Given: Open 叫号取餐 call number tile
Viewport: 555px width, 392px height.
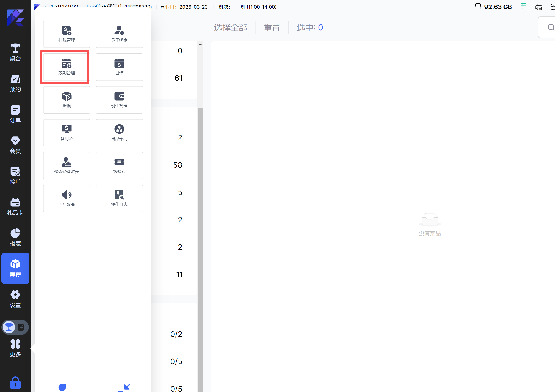Looking at the screenshot, I should click(67, 199).
